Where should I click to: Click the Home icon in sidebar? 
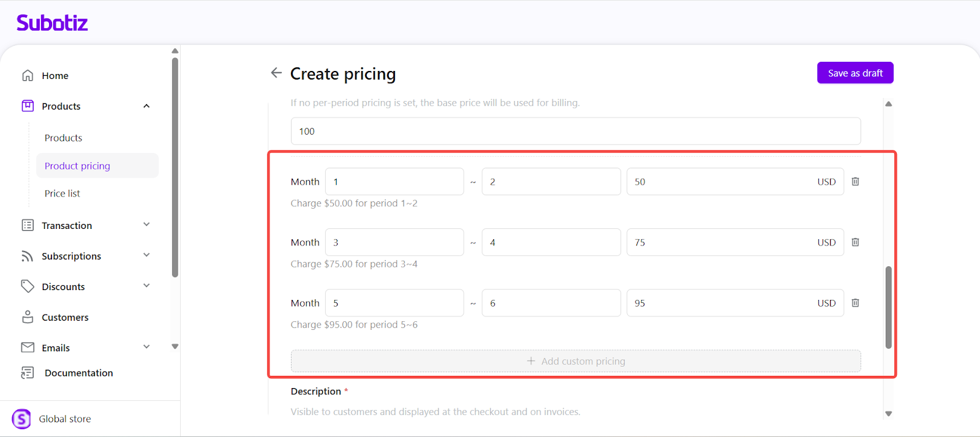(28, 75)
